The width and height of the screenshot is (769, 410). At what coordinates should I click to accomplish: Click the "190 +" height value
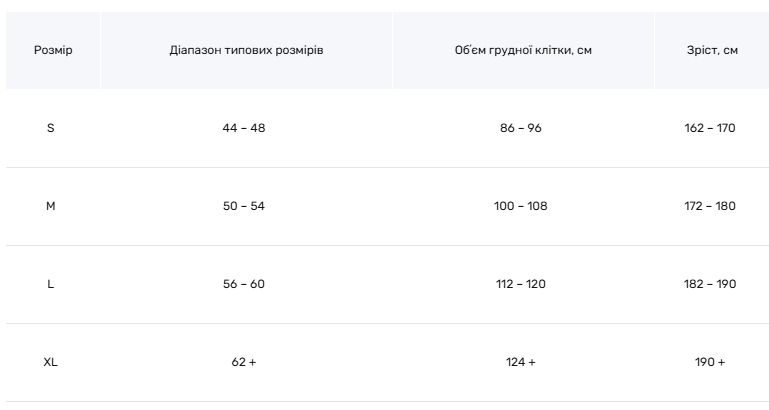pyautogui.click(x=708, y=362)
